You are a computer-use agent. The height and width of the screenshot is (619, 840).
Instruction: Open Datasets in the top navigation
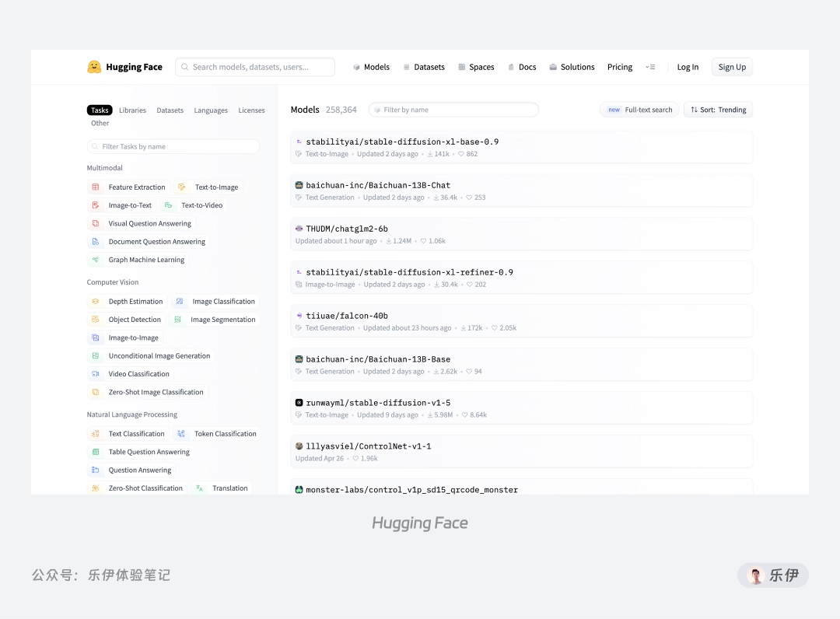(424, 67)
